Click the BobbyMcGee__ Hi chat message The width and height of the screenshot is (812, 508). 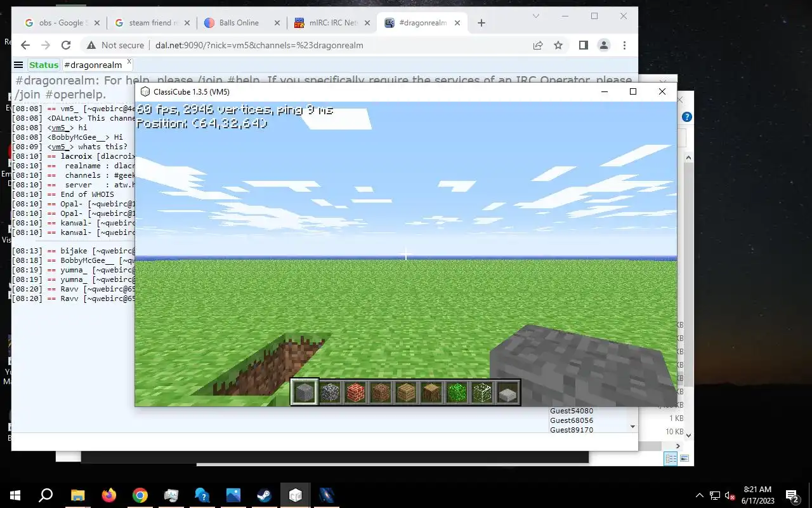click(68, 137)
